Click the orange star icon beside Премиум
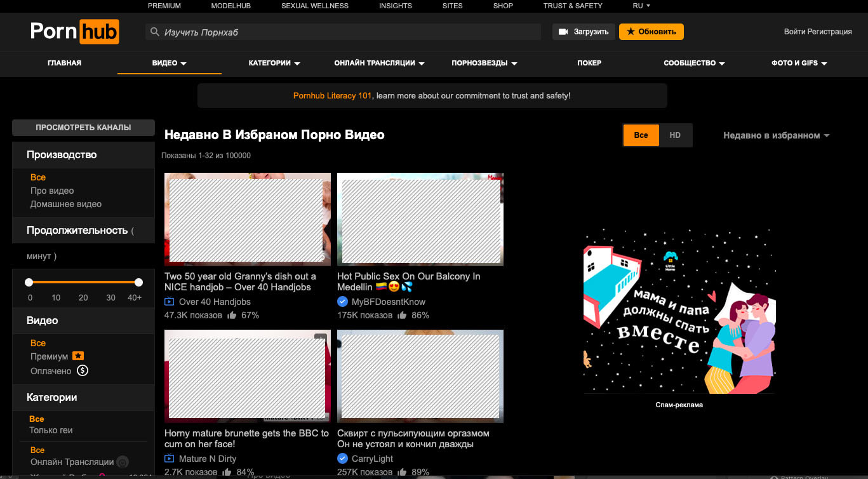This screenshot has height=479, width=868. pyautogui.click(x=77, y=356)
